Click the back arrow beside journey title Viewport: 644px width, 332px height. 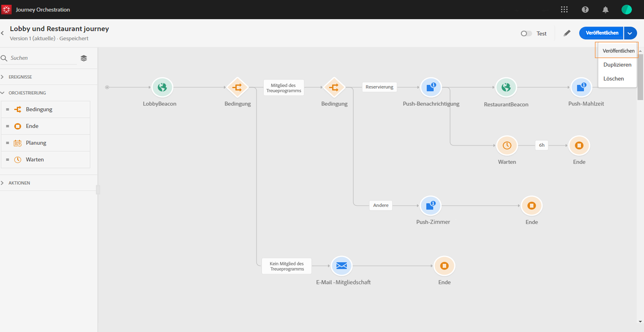point(2,33)
